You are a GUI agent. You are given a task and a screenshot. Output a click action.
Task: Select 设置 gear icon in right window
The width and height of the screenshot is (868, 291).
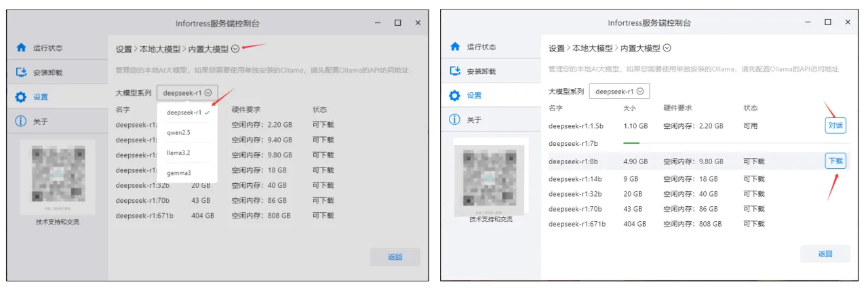(455, 96)
